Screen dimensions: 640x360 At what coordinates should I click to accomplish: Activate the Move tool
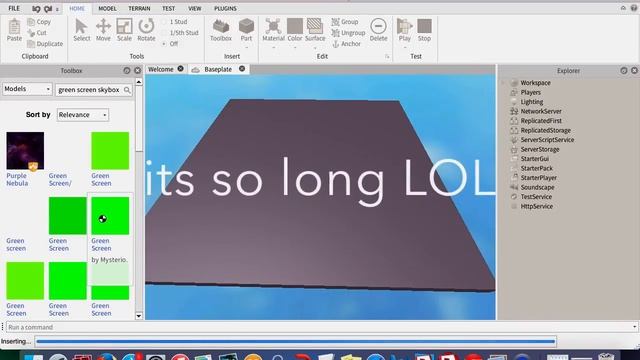(103, 30)
